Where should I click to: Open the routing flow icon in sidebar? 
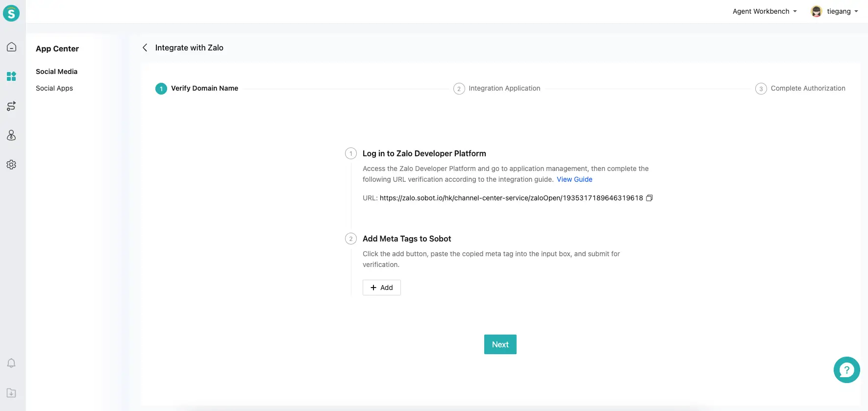point(11,106)
